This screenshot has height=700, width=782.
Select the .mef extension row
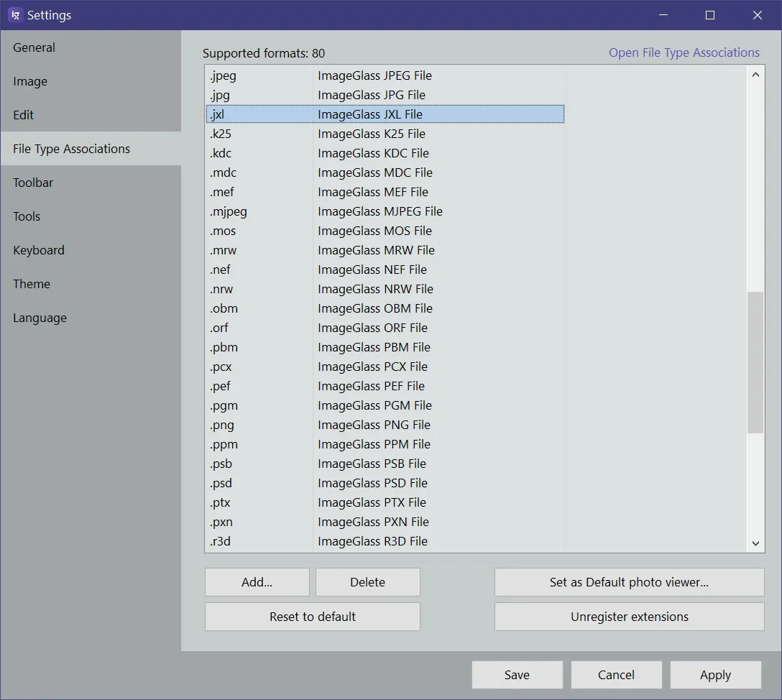pos(385,192)
